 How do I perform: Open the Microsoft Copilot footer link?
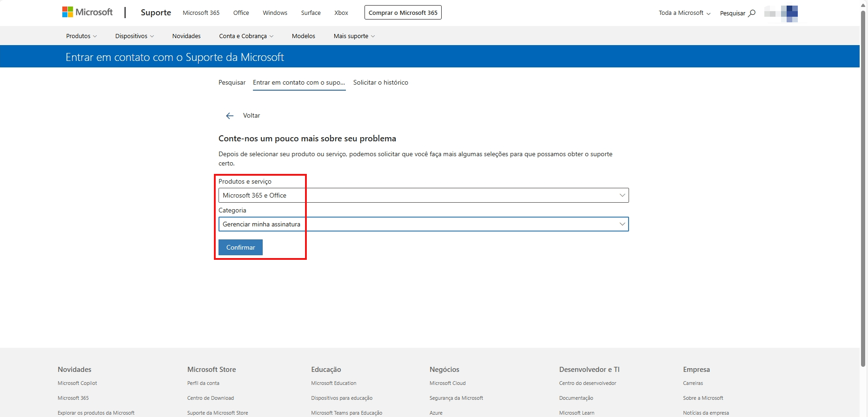(77, 383)
